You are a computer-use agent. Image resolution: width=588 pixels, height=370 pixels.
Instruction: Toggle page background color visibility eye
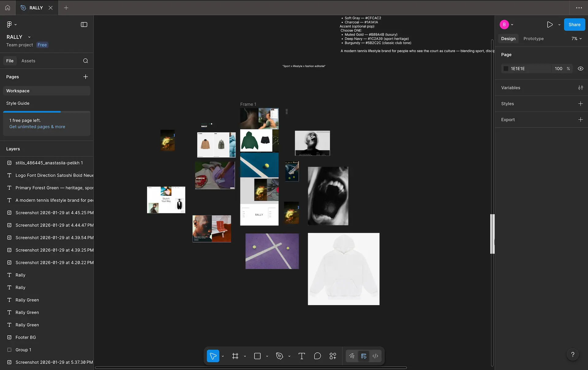(x=580, y=69)
